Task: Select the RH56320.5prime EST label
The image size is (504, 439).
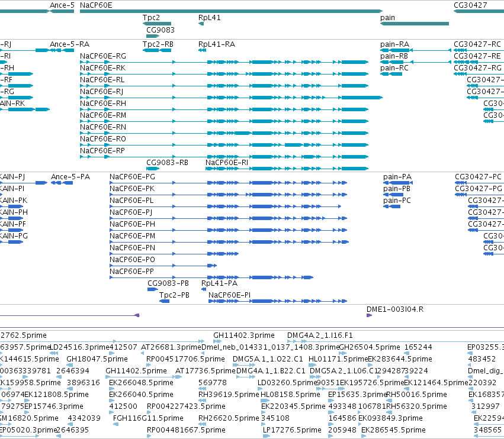Action: 416,406
